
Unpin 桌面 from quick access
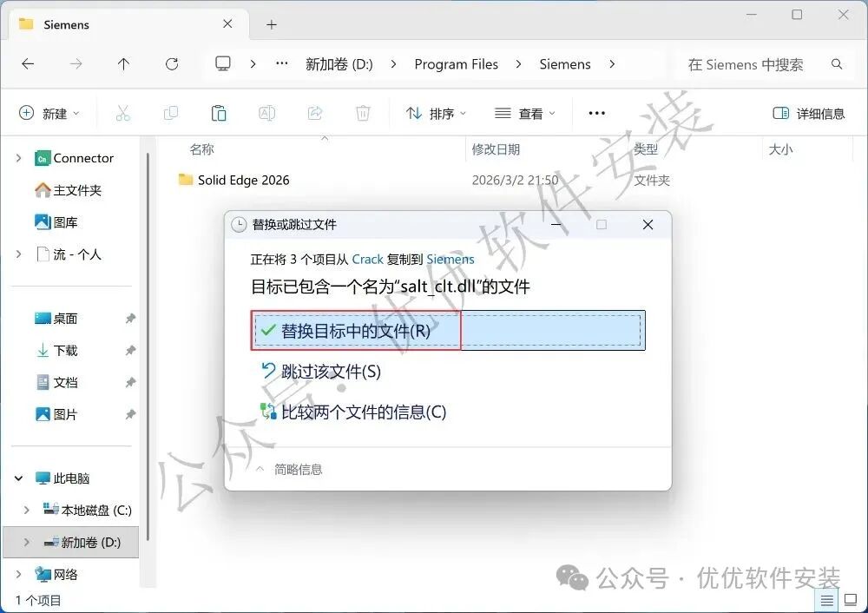point(130,319)
